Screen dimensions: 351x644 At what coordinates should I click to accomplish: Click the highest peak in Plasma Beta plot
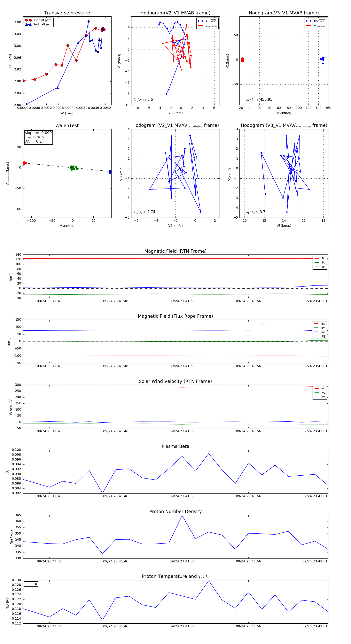[209, 454]
